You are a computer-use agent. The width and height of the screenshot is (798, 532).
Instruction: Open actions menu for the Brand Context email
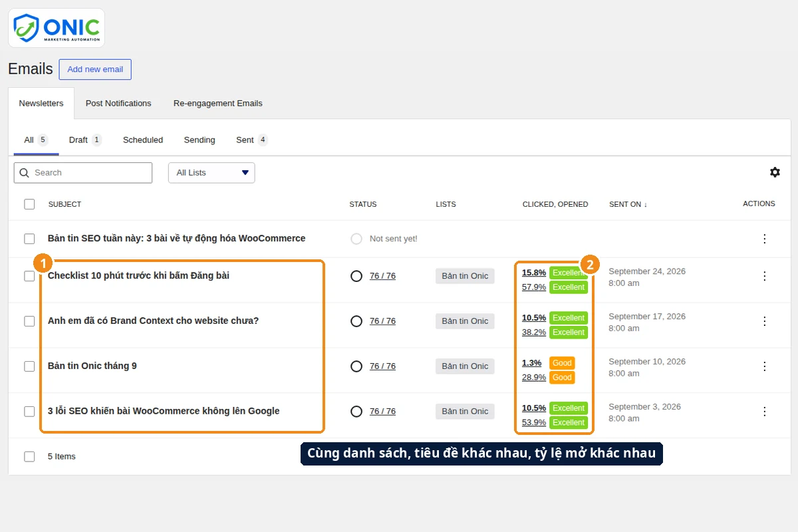(x=764, y=321)
